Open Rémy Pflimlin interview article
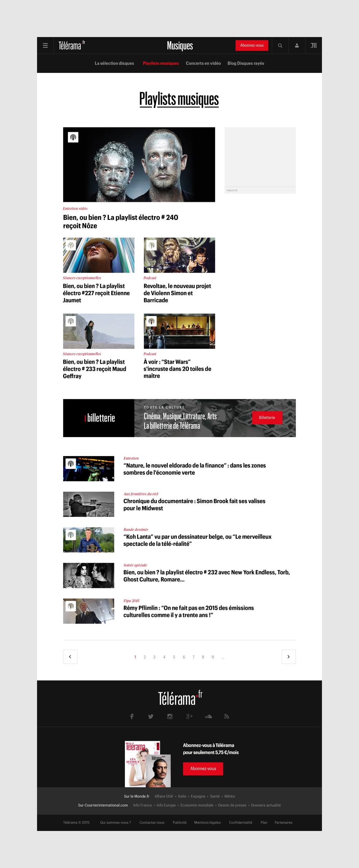359x868 pixels. click(188, 611)
